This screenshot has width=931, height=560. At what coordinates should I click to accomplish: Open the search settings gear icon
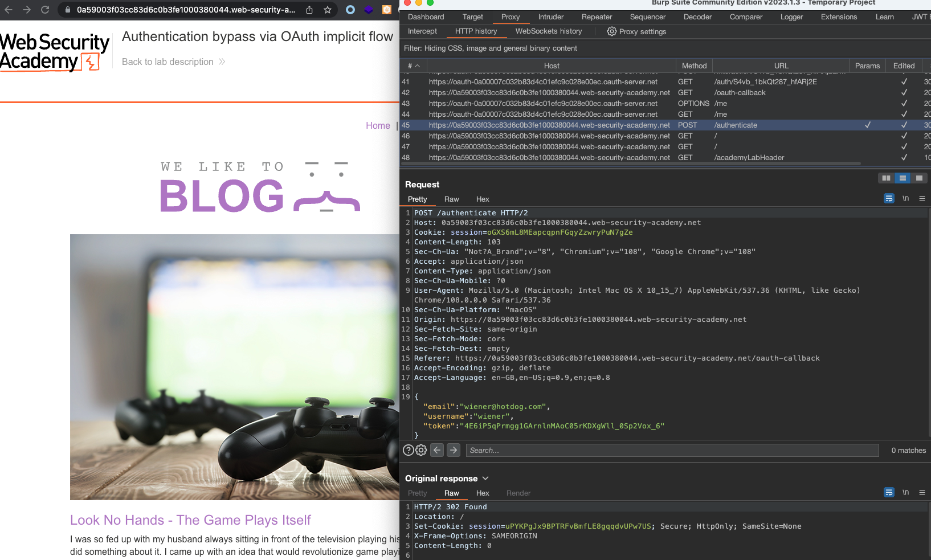[421, 450]
